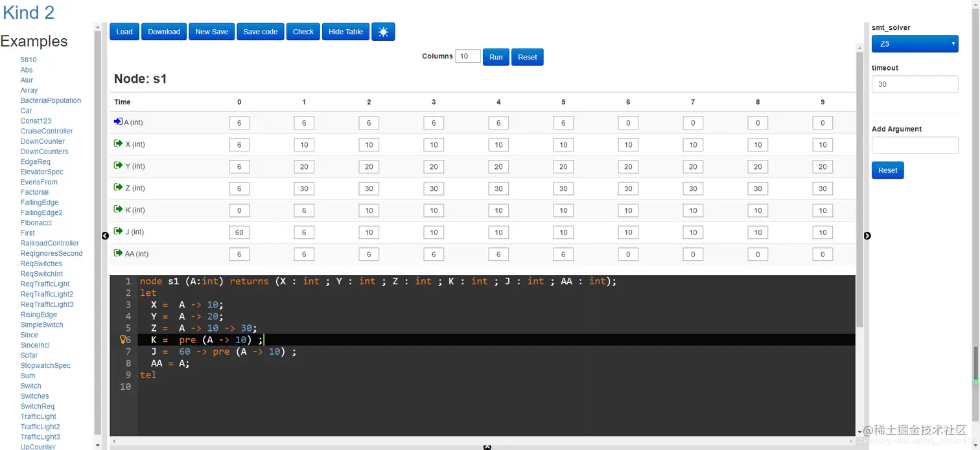Click the output arrow icon beside Z (int)
The image size is (980, 450).
tap(118, 187)
